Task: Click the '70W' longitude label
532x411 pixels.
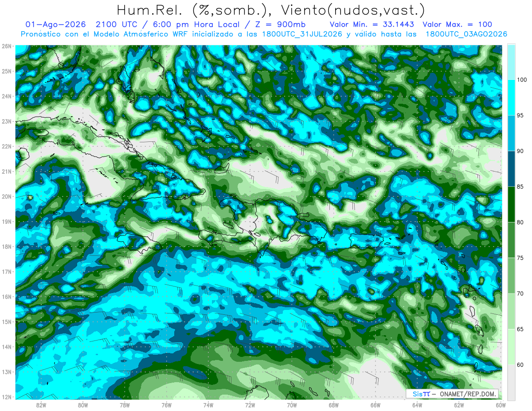Action: pos(292,405)
